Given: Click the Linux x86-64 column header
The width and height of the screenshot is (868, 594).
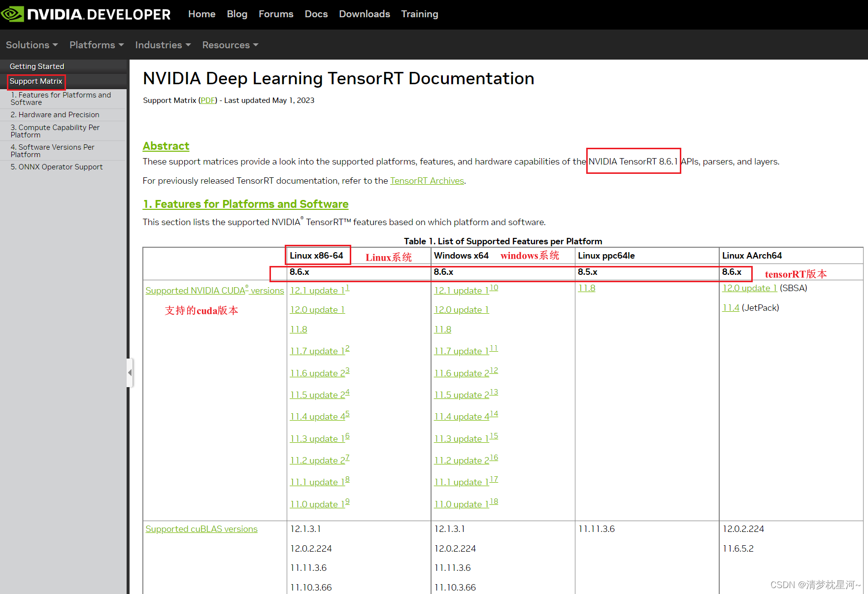Looking at the screenshot, I should click(316, 256).
